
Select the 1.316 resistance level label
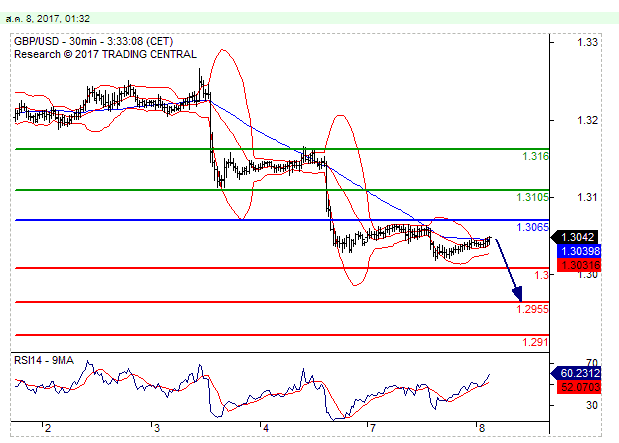pos(535,156)
